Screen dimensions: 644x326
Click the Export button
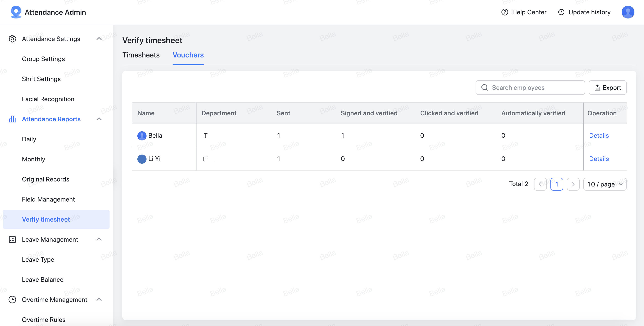coord(607,88)
